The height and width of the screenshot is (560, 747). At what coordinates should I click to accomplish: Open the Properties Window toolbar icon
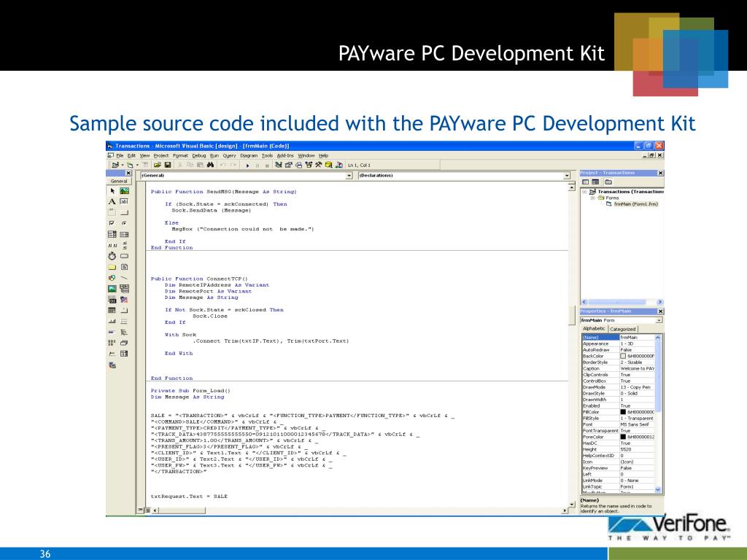click(x=289, y=166)
